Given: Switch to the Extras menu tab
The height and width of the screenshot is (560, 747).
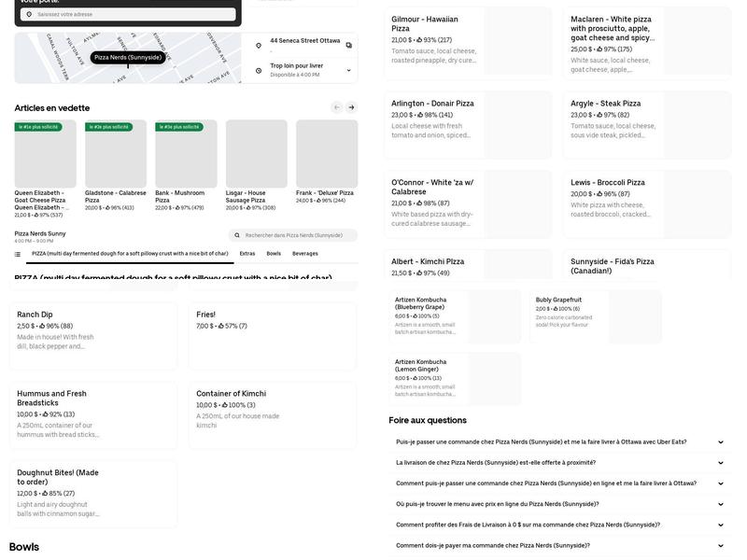Looking at the screenshot, I should pyautogui.click(x=247, y=254).
